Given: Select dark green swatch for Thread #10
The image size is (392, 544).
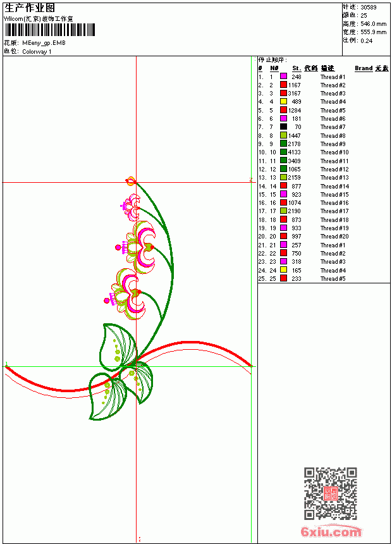Looking at the screenshot, I should (283, 152).
